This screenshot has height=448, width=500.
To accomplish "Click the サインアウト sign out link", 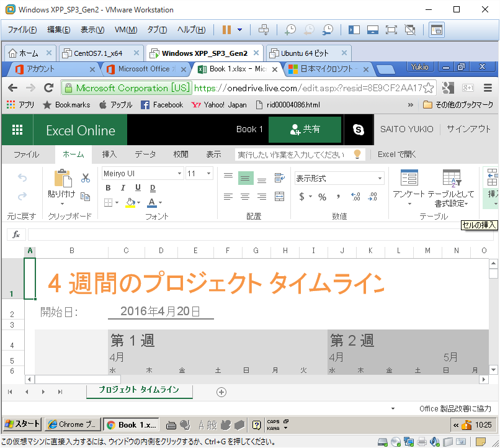I will tap(468, 130).
